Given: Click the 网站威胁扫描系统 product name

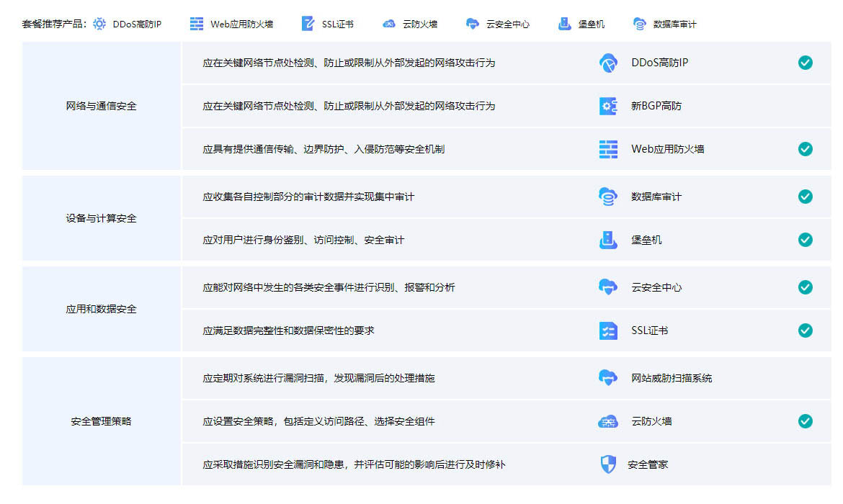Looking at the screenshot, I should 672,378.
